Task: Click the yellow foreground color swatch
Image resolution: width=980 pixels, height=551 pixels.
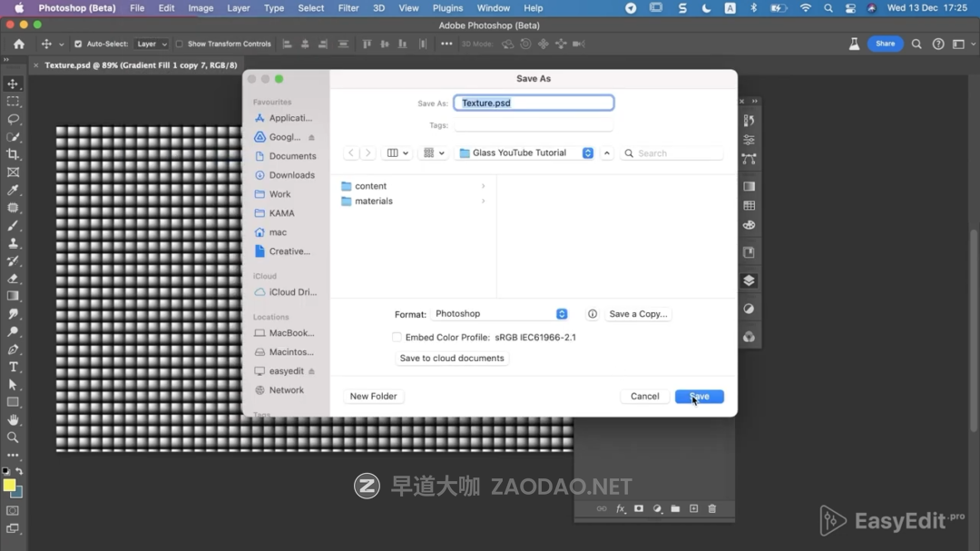Action: (9, 486)
